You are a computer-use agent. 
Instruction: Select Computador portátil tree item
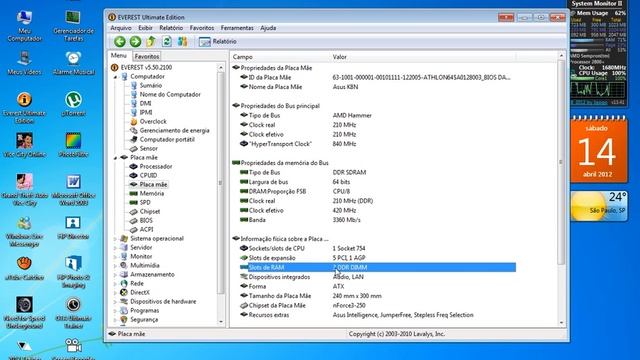pyautogui.click(x=167, y=139)
